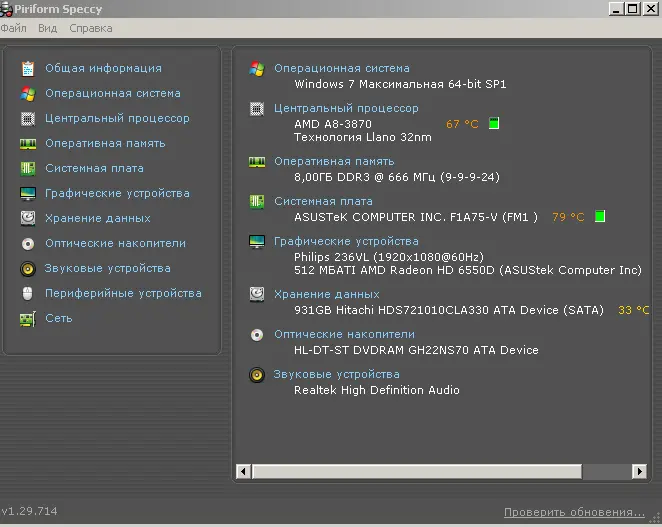The height and width of the screenshot is (527, 662).
Task: Click Realtek High Definition Audio text
Action: click(377, 390)
